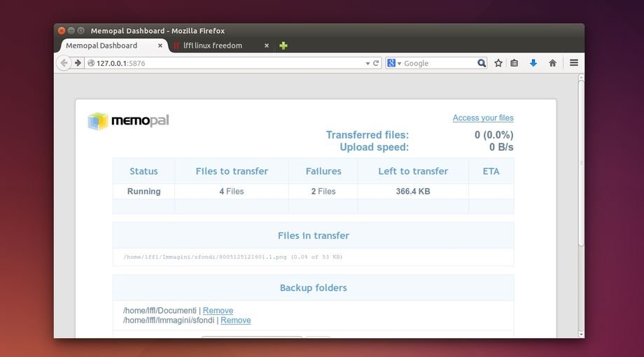The width and height of the screenshot is (644, 357).
Task: Click the ETA column header
Action: pos(491,171)
